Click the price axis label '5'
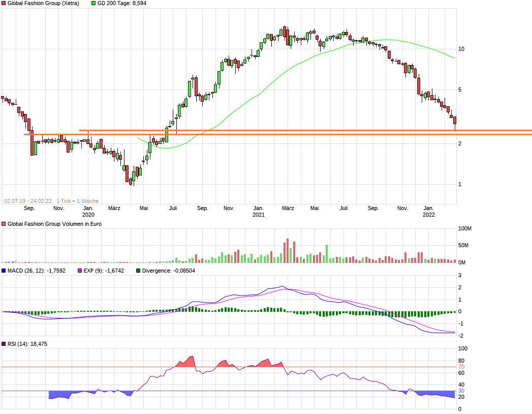The height and width of the screenshot is (414, 532). click(x=460, y=90)
